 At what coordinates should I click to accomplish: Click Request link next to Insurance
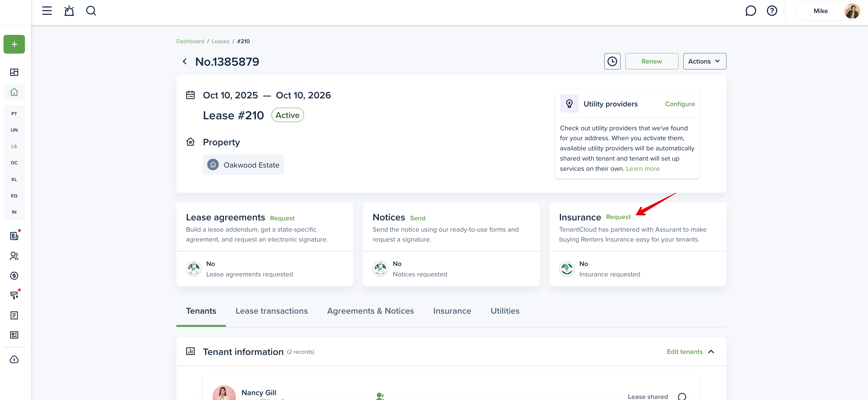tap(618, 217)
